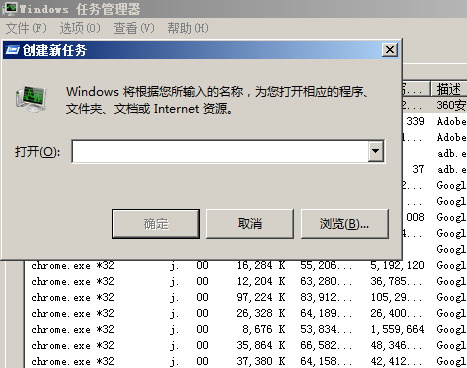
Task: Select chrome.exe row with memory 26,328 K
Action: pos(246,313)
